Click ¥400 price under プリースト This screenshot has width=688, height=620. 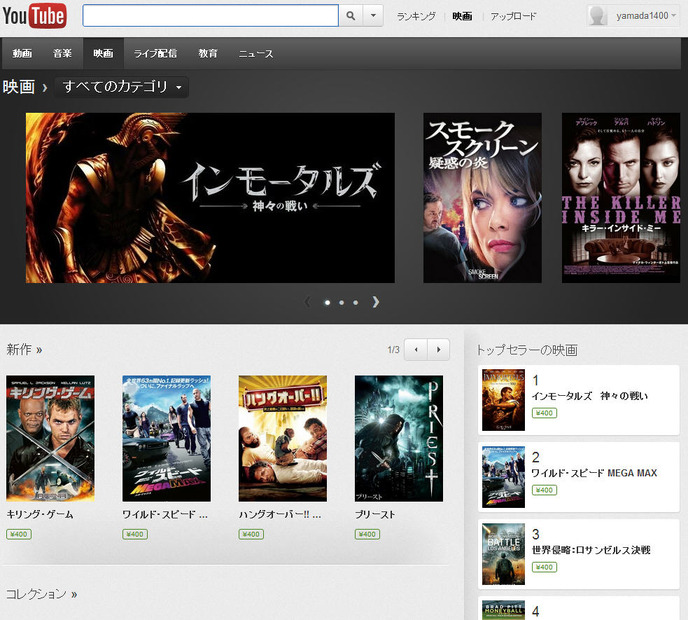click(x=367, y=534)
